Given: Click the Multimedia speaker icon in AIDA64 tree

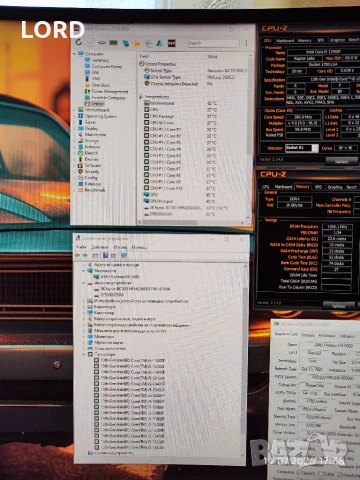Looking at the screenshot, I should pos(80,134).
